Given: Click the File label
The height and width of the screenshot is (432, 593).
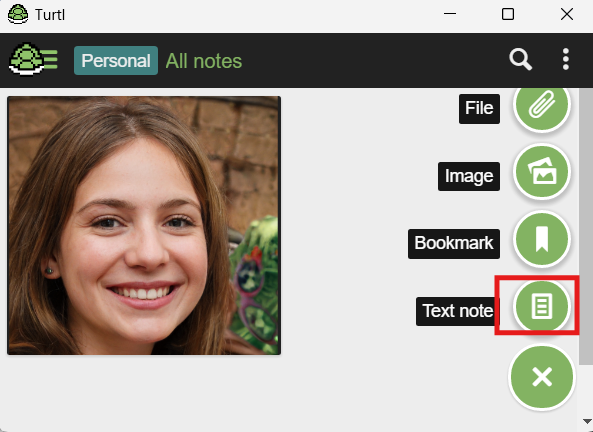Looking at the screenshot, I should pos(479,109).
